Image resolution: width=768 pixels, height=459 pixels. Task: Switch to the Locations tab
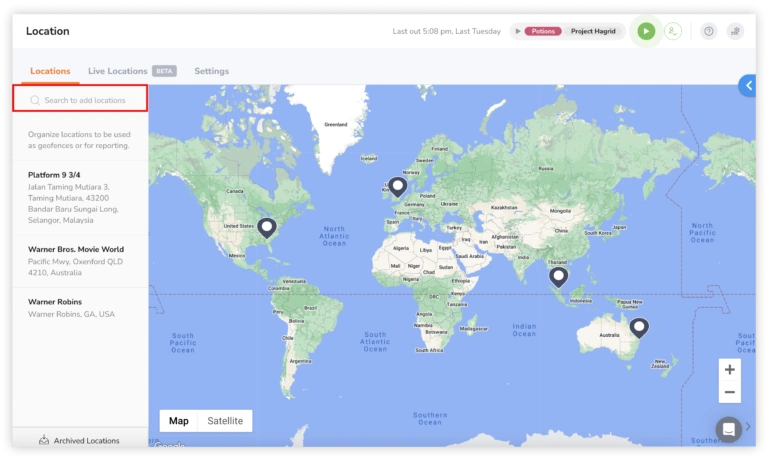tap(50, 71)
